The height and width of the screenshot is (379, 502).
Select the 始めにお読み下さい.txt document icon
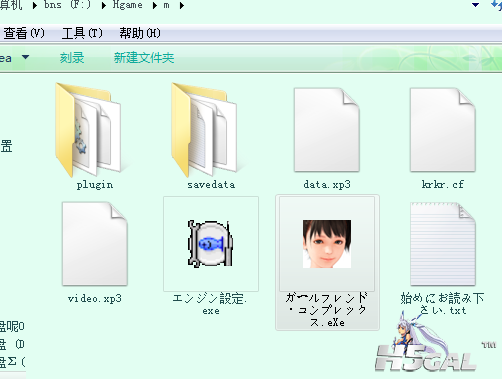(x=443, y=244)
